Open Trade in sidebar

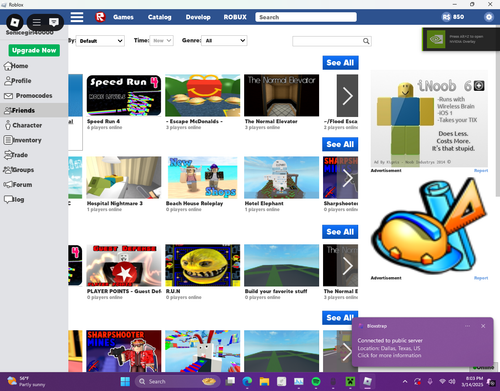click(x=16, y=155)
